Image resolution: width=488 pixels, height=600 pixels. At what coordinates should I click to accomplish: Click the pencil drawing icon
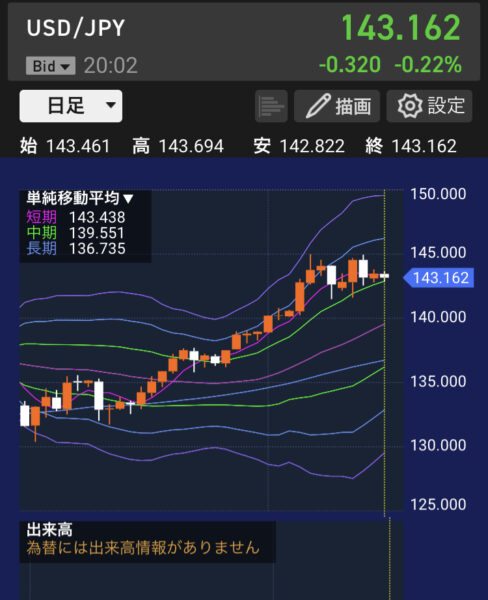[x=318, y=106]
